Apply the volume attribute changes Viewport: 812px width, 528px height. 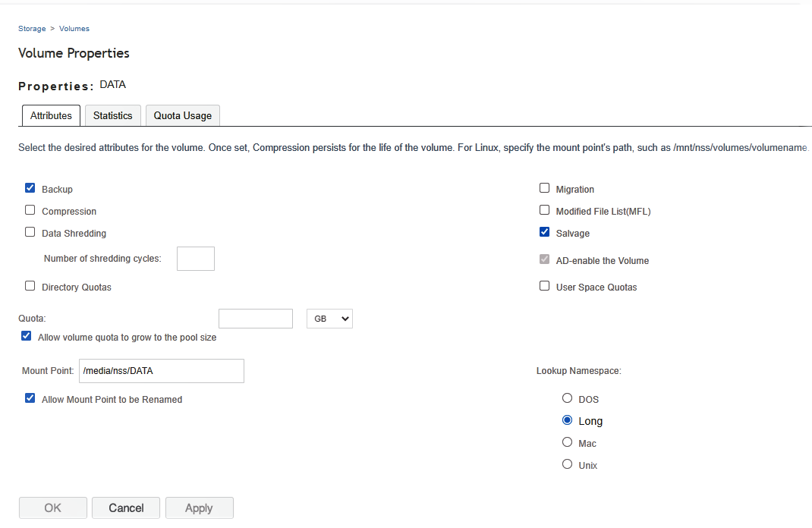click(x=199, y=508)
